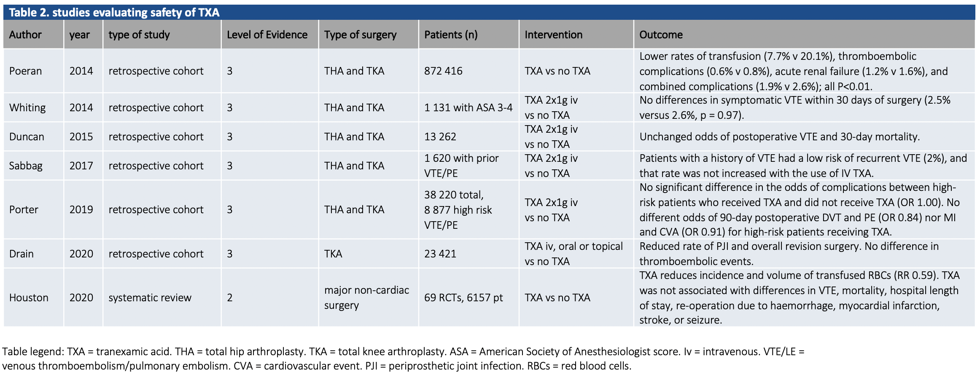Click the 'Intervention' column header
Screen dimensions: 980x375
(553, 35)
